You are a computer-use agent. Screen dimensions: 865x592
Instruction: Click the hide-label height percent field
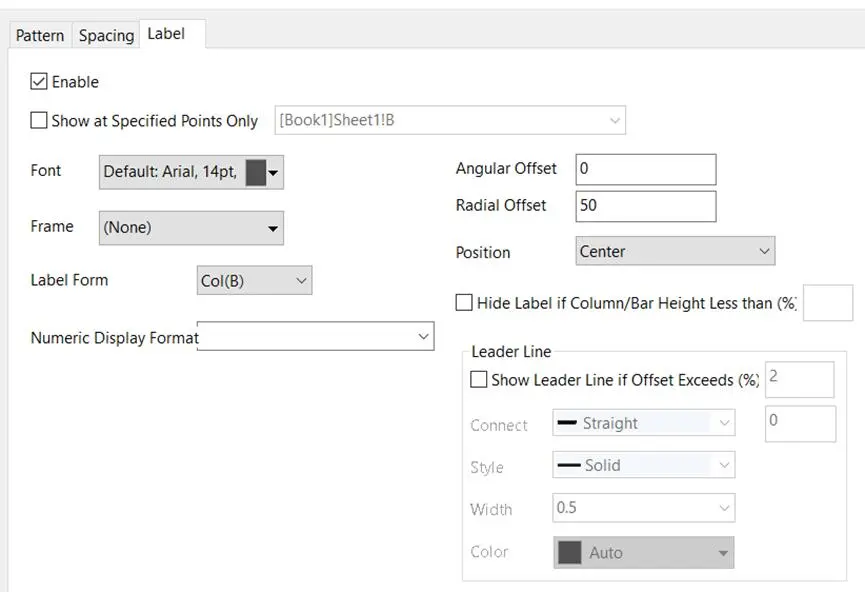[x=828, y=302]
